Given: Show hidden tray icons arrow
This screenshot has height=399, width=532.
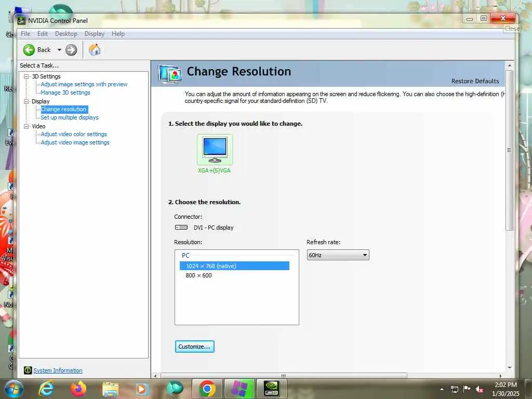Looking at the screenshot, I should coord(442,390).
